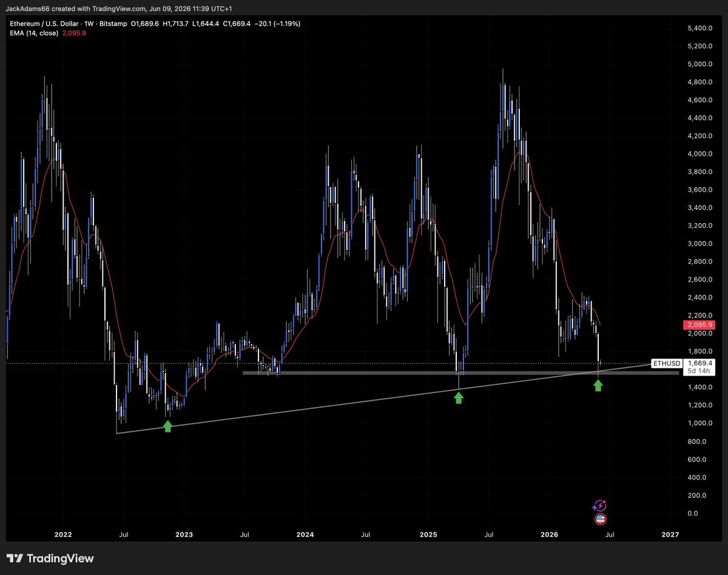Click the 2,400.0 price axis label
Viewport: 728px width, 575px height.
point(700,298)
